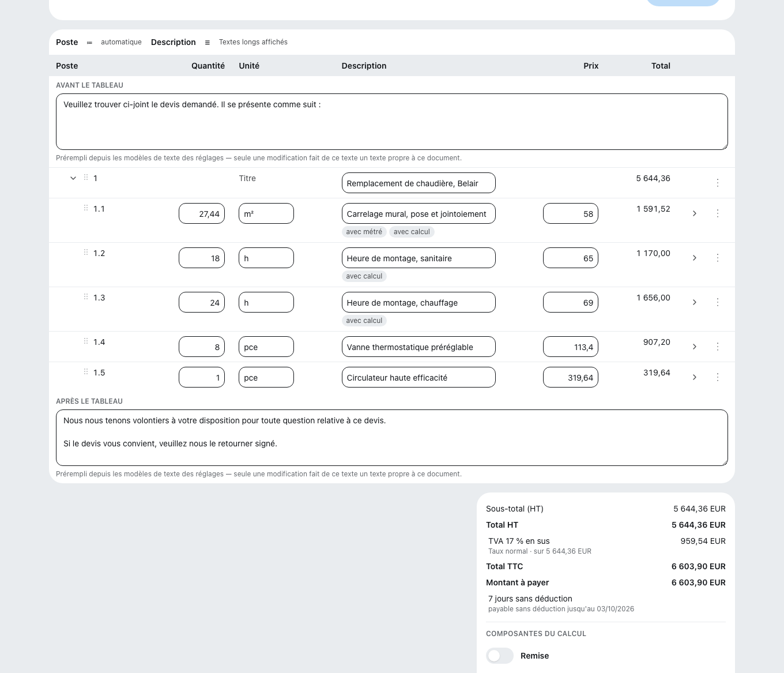Edit price 69 field
Viewport: 784px width, 673px height.
pyautogui.click(x=571, y=302)
